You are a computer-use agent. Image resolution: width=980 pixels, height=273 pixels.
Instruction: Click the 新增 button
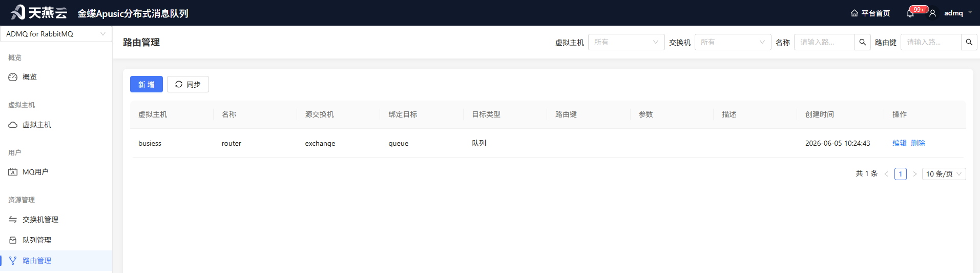(147, 84)
